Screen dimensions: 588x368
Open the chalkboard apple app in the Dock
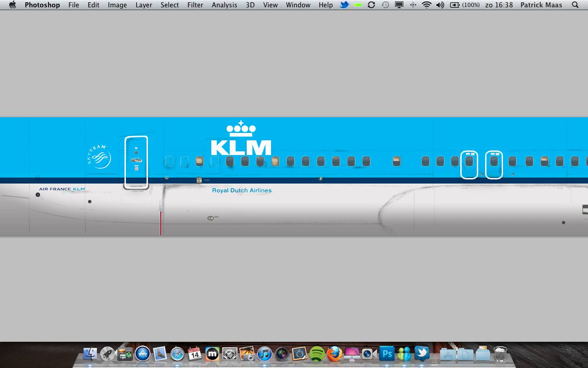click(x=300, y=354)
